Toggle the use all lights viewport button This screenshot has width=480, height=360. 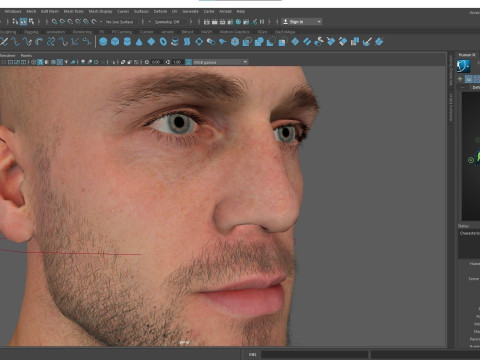coord(66,62)
